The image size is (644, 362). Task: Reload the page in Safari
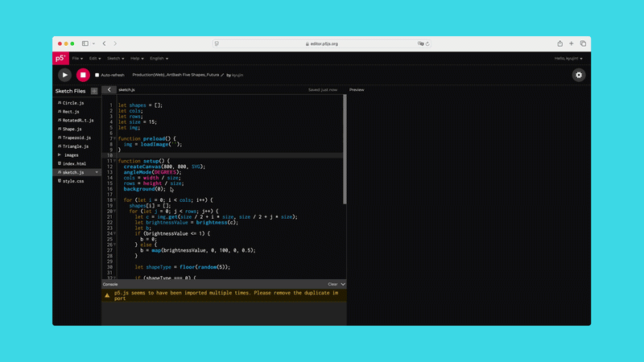pyautogui.click(x=427, y=44)
